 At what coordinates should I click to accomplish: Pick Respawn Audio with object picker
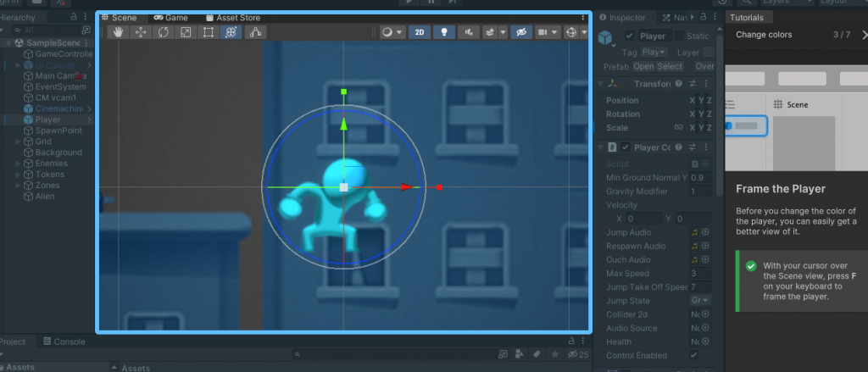[705, 247]
